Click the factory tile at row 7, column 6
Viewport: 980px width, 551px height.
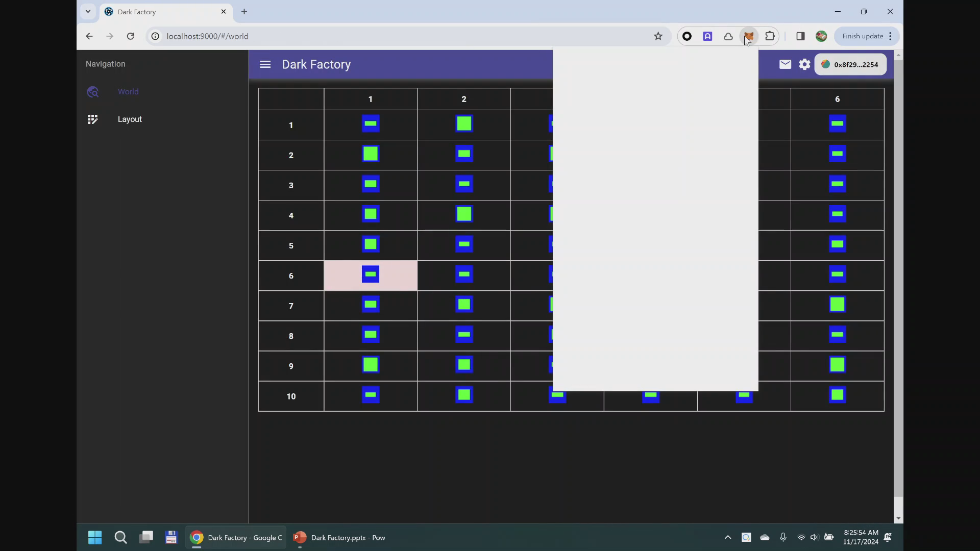838,305
